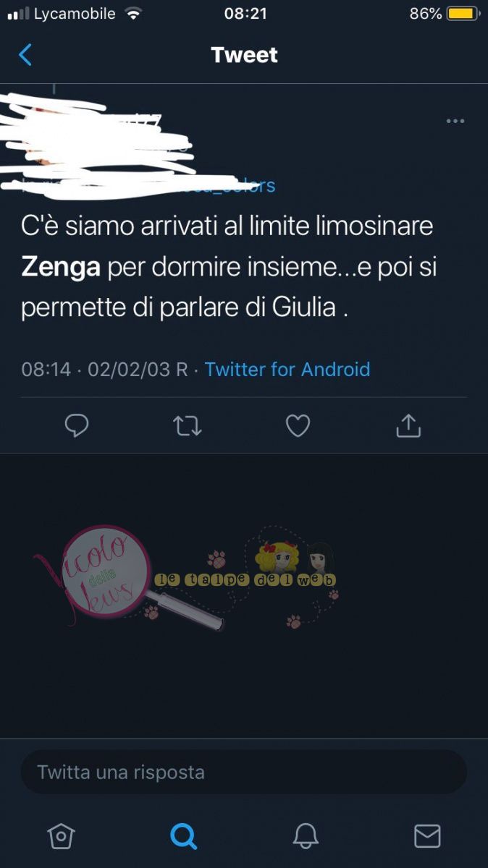Tap the 'le talpe del web' logo

pyautogui.click(x=246, y=579)
